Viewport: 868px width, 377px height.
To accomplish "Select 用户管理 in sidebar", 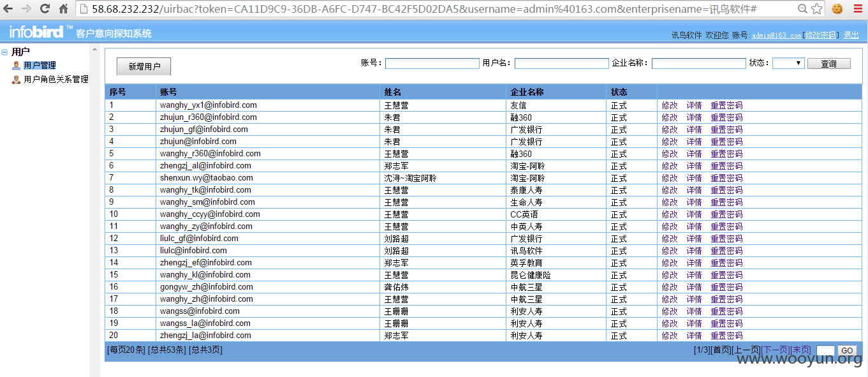I will (40, 65).
